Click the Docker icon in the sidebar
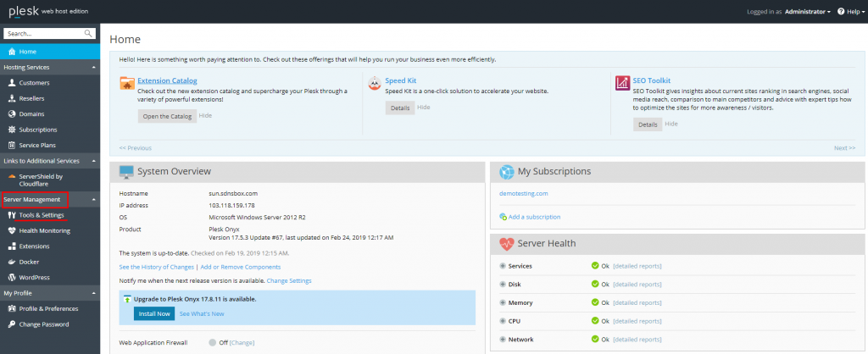The width and height of the screenshot is (868, 354). (11, 262)
